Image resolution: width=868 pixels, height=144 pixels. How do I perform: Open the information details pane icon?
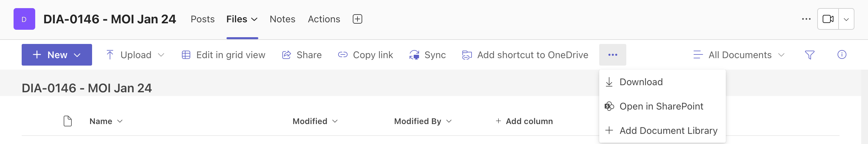point(842,54)
